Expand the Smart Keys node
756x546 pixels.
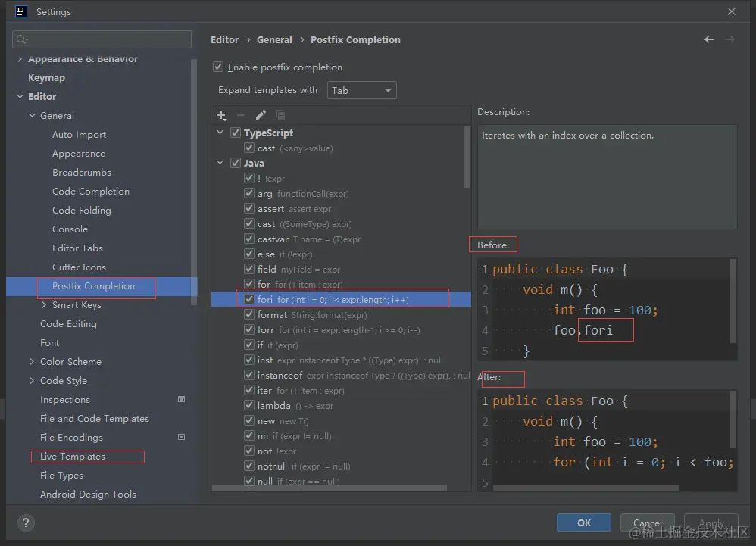tap(45, 304)
